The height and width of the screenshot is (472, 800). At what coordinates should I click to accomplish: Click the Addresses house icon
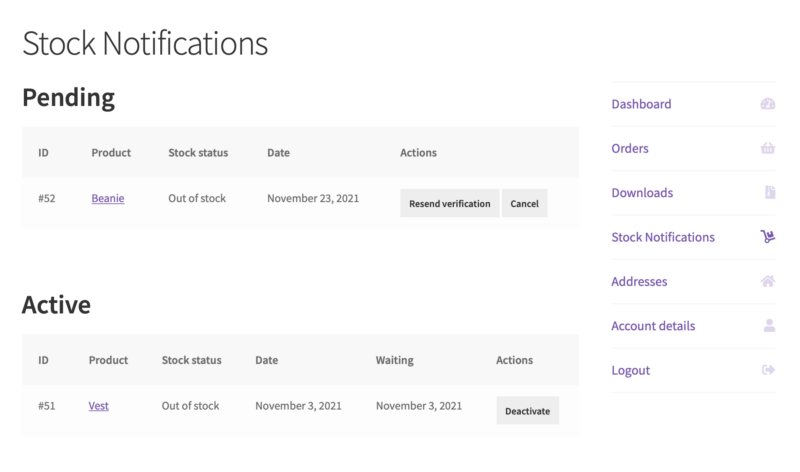coord(768,281)
